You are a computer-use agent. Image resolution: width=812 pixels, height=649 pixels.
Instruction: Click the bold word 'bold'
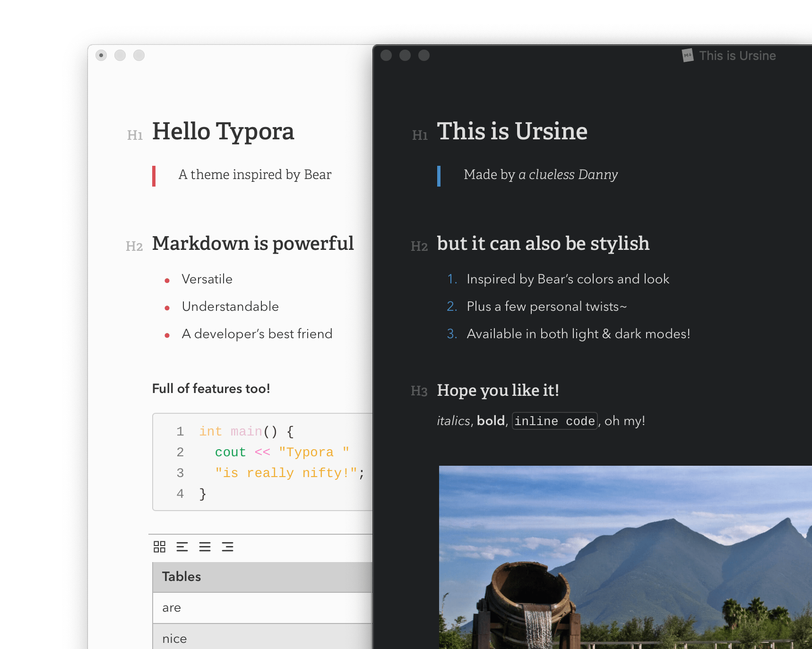(x=491, y=421)
